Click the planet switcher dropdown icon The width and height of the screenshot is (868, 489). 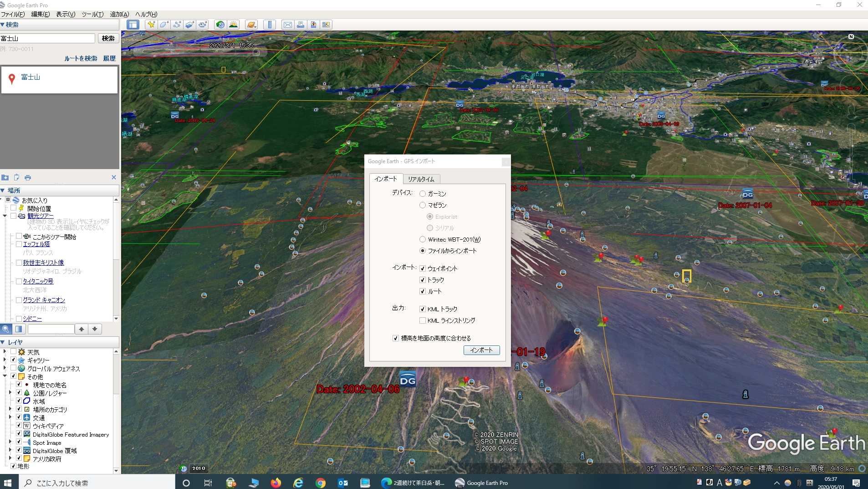click(x=251, y=25)
